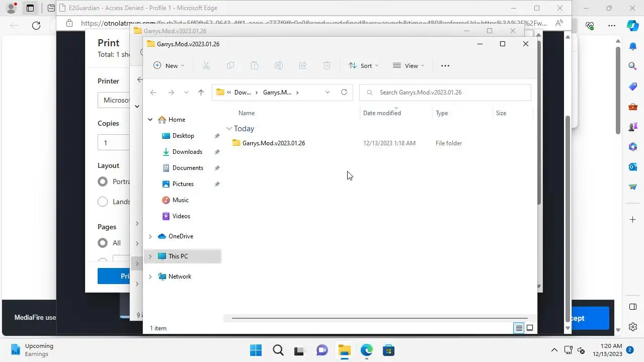Click Copies number field in Print dialog
Image resolution: width=644 pixels, height=362 pixels.
tap(114, 143)
